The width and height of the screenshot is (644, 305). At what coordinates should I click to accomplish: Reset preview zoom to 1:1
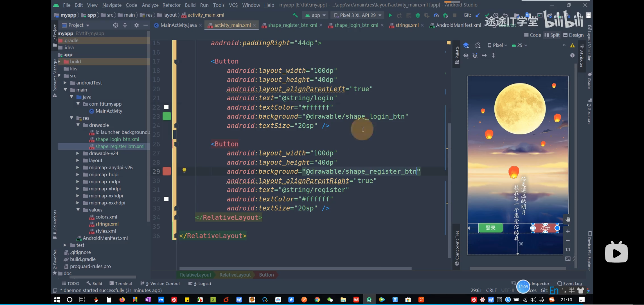pos(568,250)
